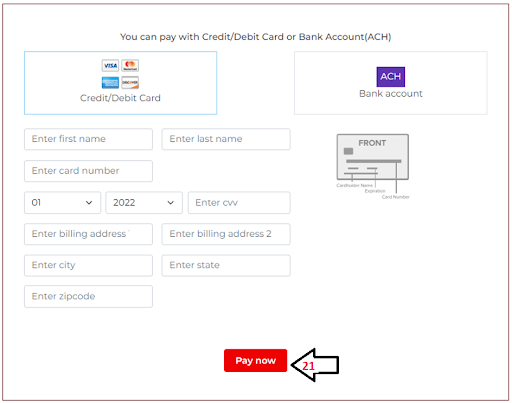Focus the Enter zipcode field

pyautogui.click(x=88, y=296)
